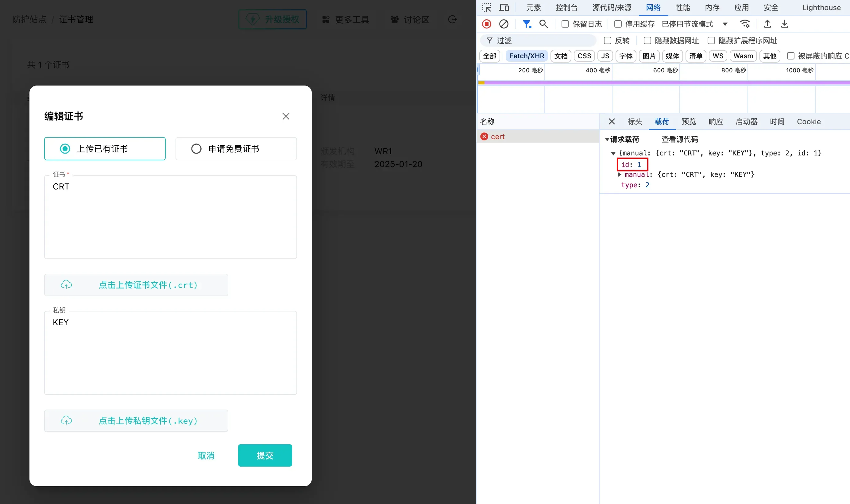This screenshot has height=504, width=850.
Task: Click export HAR download icon
Action: [x=784, y=24]
